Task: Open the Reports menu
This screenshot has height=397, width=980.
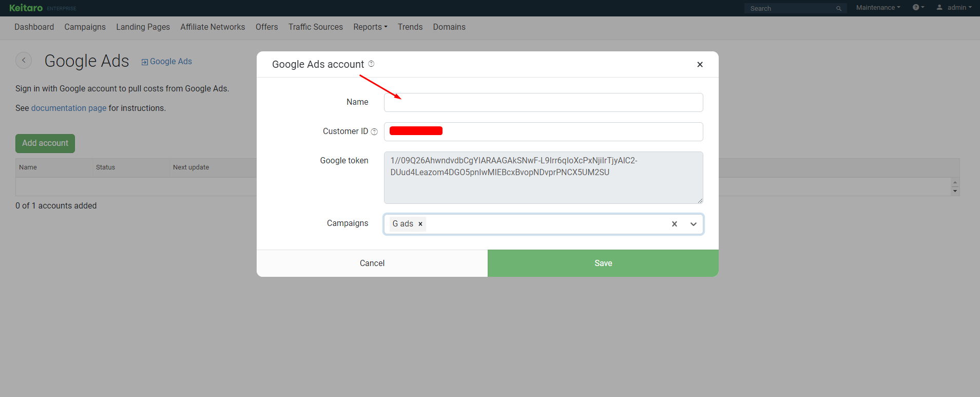Action: [370, 27]
